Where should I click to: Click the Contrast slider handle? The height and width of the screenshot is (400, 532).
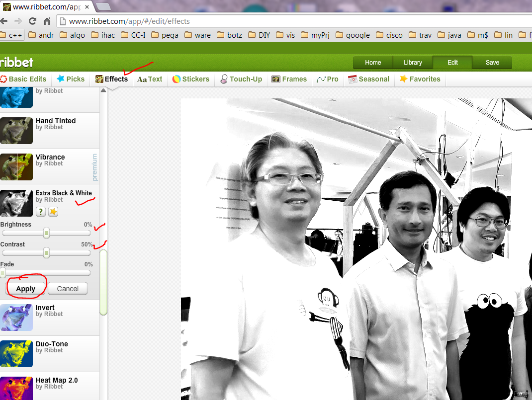click(46, 253)
